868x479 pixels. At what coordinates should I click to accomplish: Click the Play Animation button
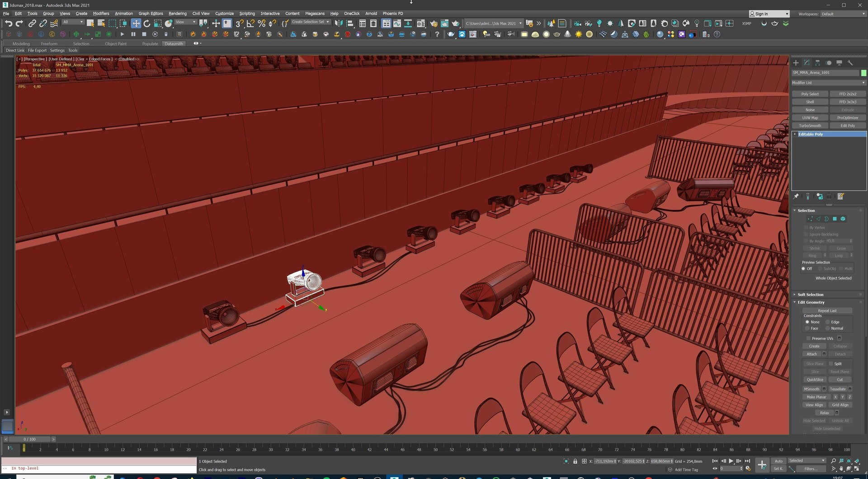tap(731, 461)
